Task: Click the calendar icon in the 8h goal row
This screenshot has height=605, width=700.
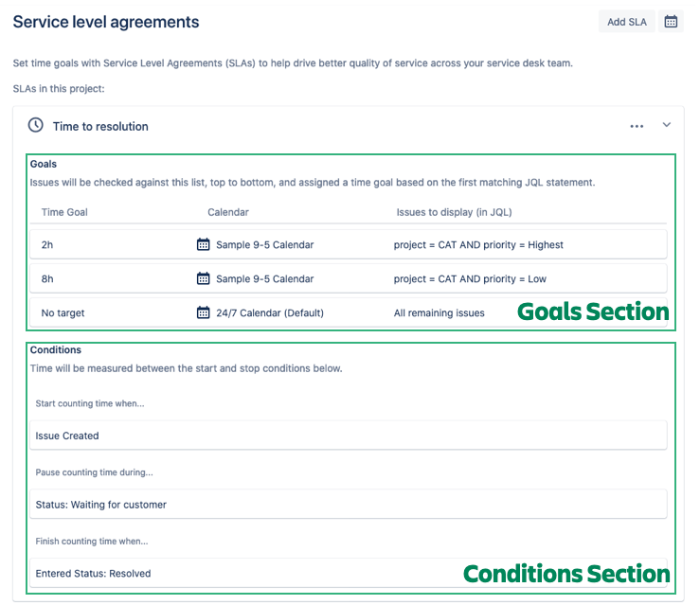Action: 203,278
